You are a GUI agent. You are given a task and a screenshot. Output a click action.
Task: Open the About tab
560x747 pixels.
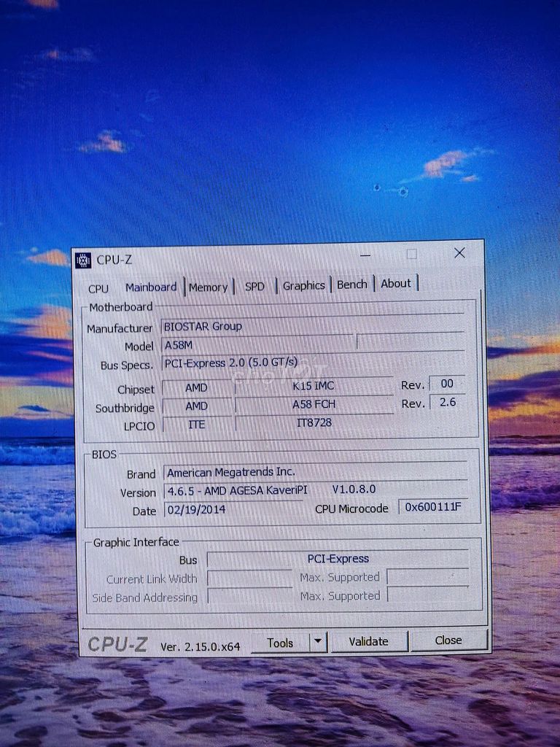pyautogui.click(x=396, y=284)
